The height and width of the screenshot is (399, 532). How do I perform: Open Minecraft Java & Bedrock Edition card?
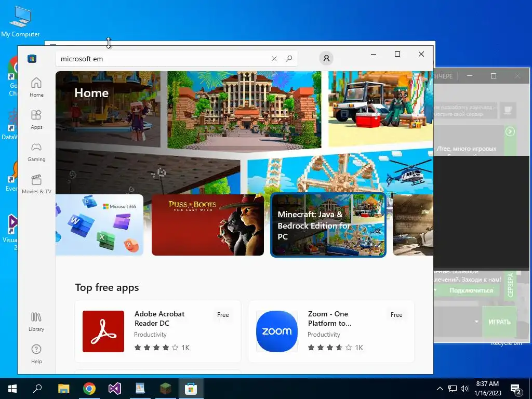(328, 224)
